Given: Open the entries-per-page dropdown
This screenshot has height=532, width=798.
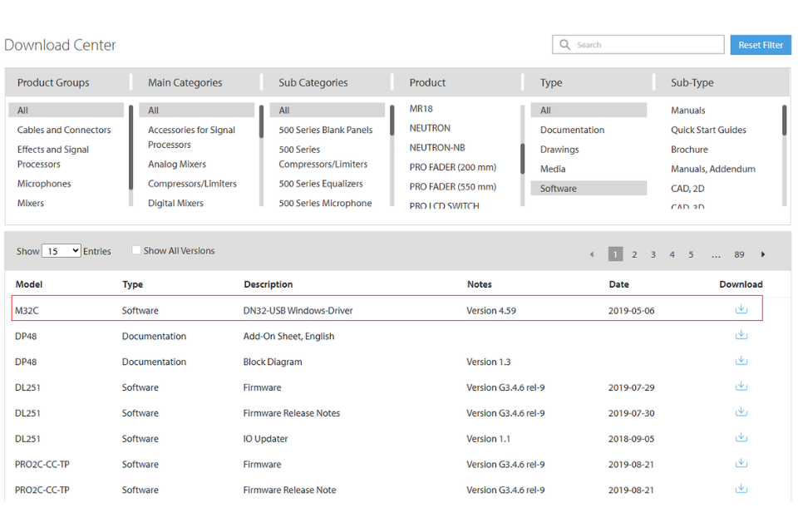Looking at the screenshot, I should (x=62, y=251).
